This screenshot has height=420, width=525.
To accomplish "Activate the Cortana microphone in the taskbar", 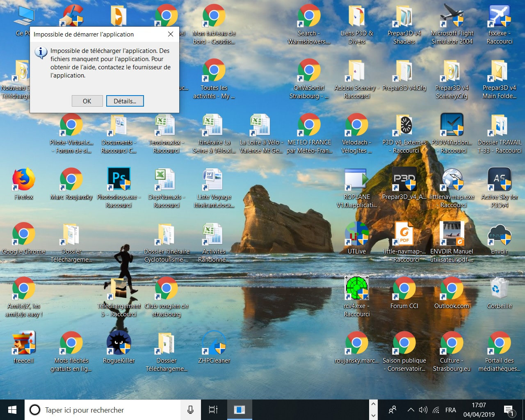I will [190, 410].
